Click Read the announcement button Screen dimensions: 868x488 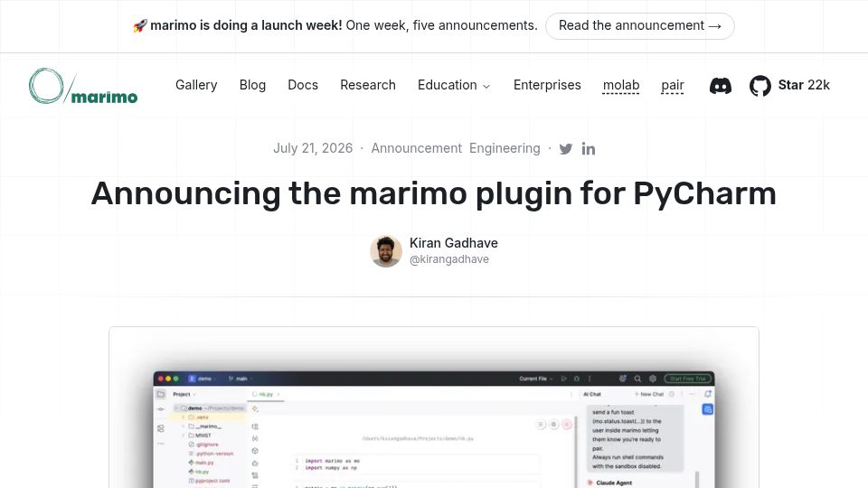[640, 26]
